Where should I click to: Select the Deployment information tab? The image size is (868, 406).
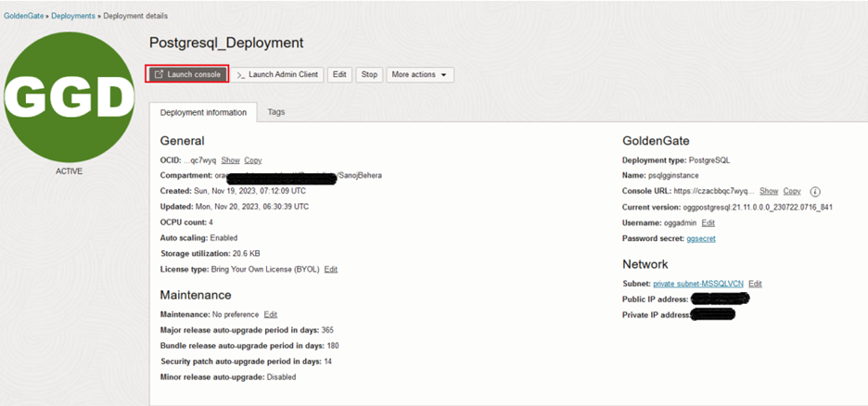(x=203, y=112)
